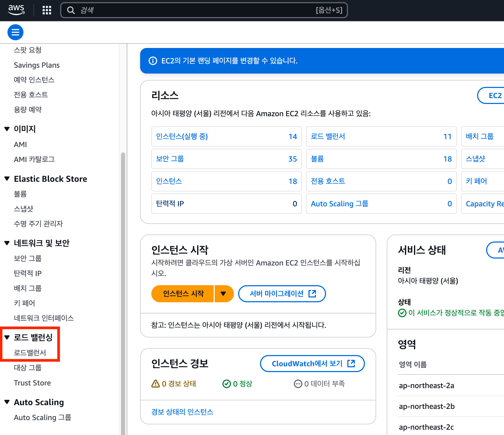Open 스냅샷 resource link in 리소스
Screen dimensions: 504x435
(x=475, y=159)
